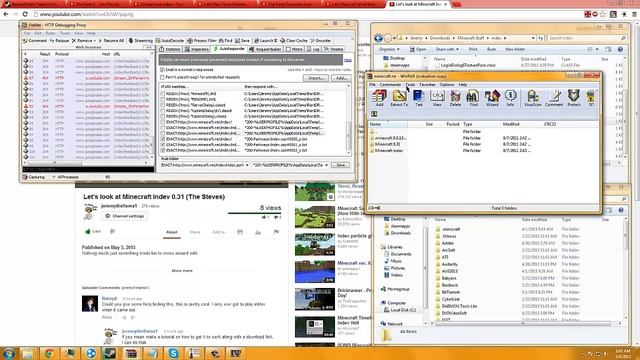Click Save button in the Rule Editor
Image resolution: width=640 pixels, height=360 pixels.
340,165
